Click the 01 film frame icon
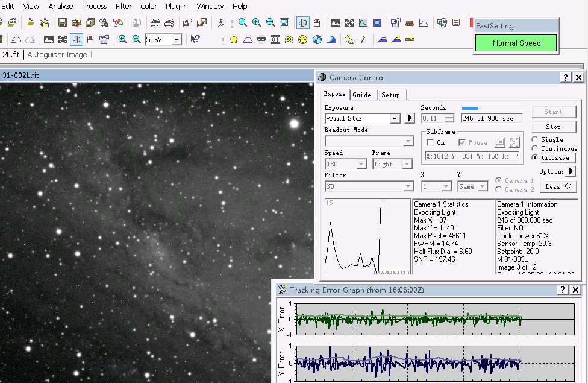Screen dimensions: 588x383 click(x=275, y=39)
